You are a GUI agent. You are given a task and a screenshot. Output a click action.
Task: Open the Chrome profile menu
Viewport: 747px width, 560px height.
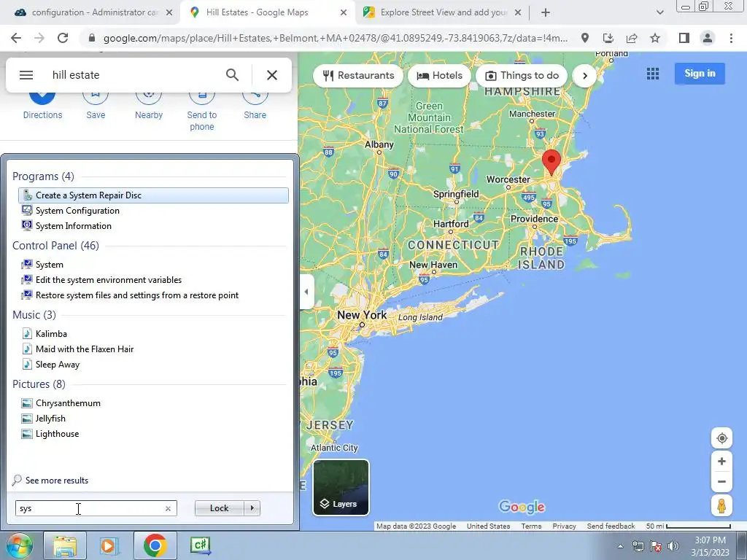coord(708,38)
